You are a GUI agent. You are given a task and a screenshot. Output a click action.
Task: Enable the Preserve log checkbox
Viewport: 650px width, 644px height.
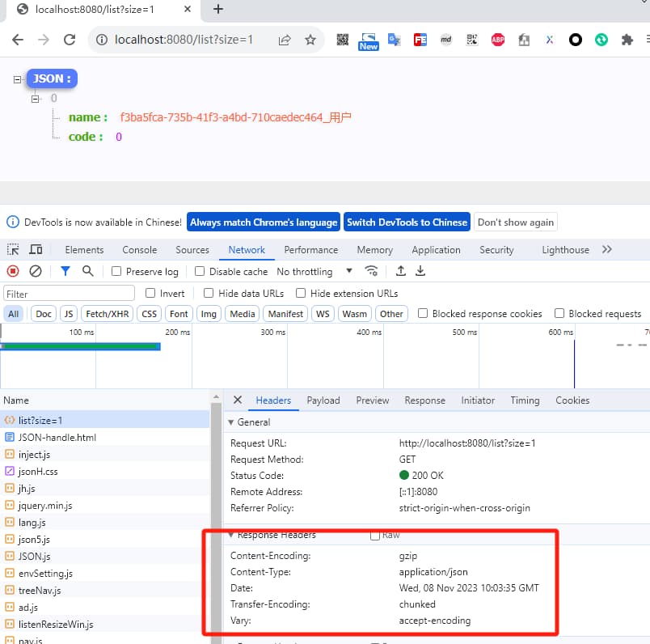(x=117, y=272)
